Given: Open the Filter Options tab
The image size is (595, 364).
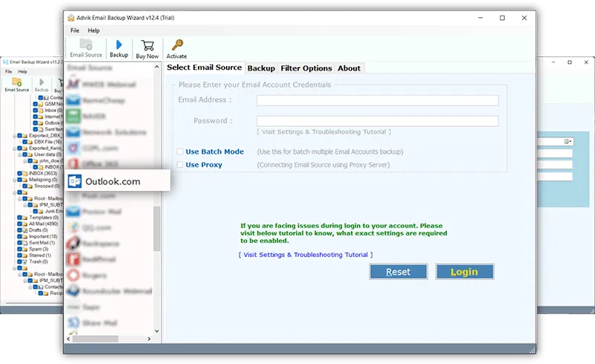Looking at the screenshot, I should point(306,68).
